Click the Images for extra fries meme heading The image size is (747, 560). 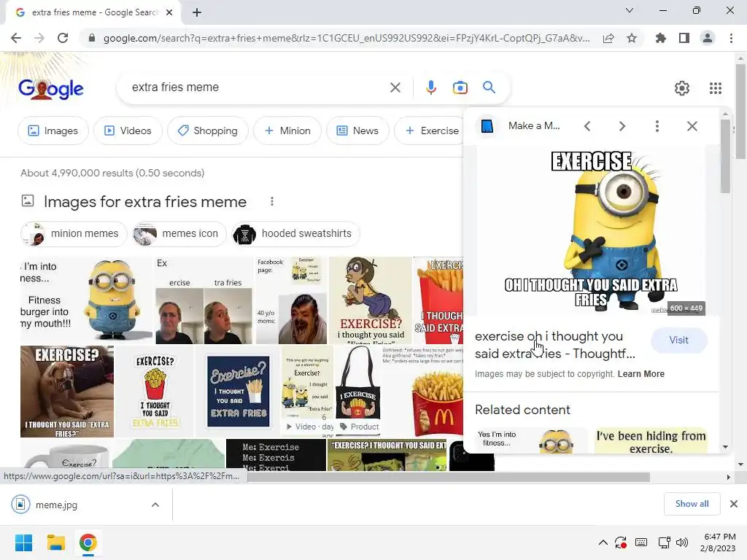tap(145, 202)
